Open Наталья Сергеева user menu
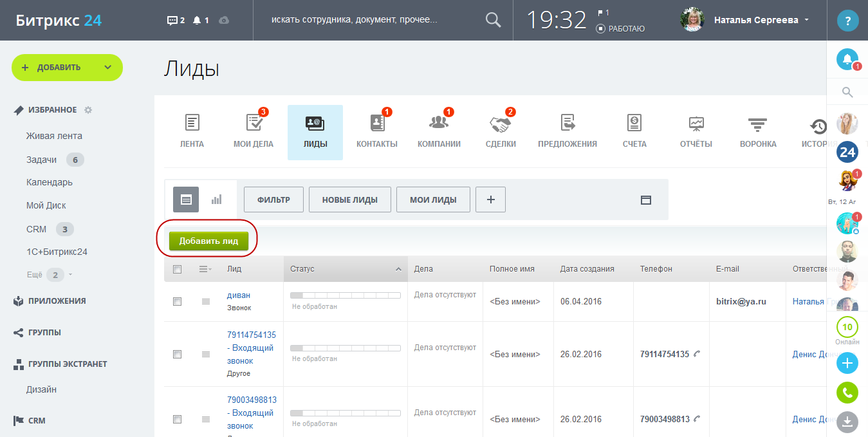 (745, 20)
